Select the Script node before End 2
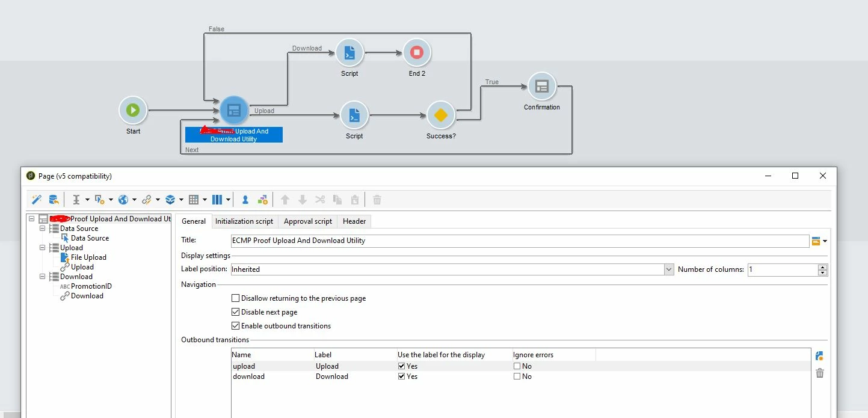The width and height of the screenshot is (868, 418). (x=349, y=53)
